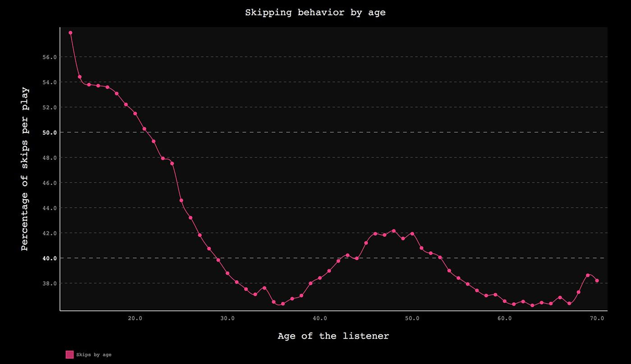Select the "48.0" y-axis tick label
This screenshot has height=364, width=631.
[x=50, y=158]
